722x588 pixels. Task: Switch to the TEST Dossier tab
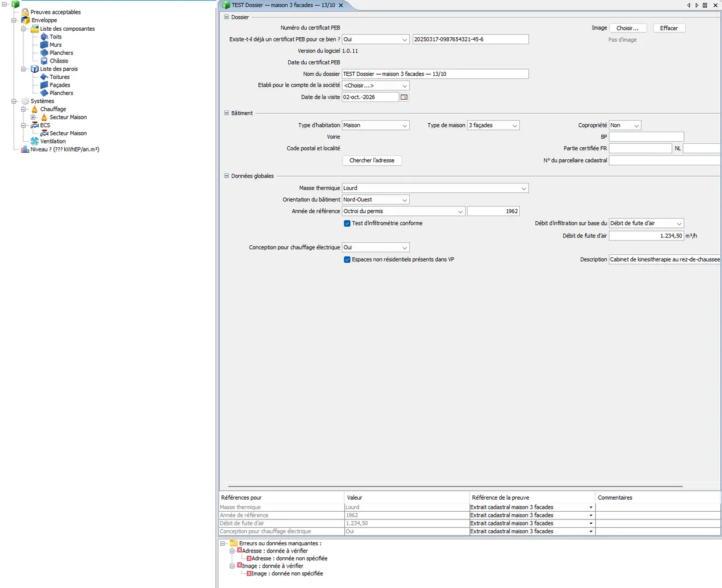[x=283, y=5]
